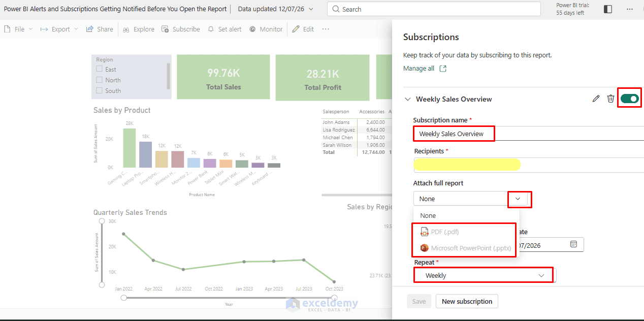The image size is (644, 321).
Task: Click the top handle of vertical slider
Action: tap(102, 221)
